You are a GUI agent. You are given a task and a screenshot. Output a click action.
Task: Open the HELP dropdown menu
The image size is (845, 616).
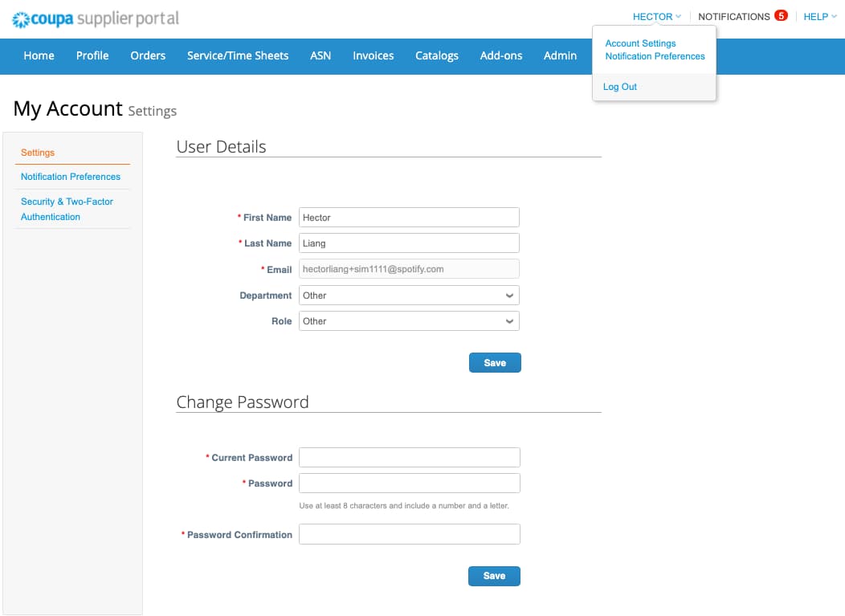tap(819, 17)
